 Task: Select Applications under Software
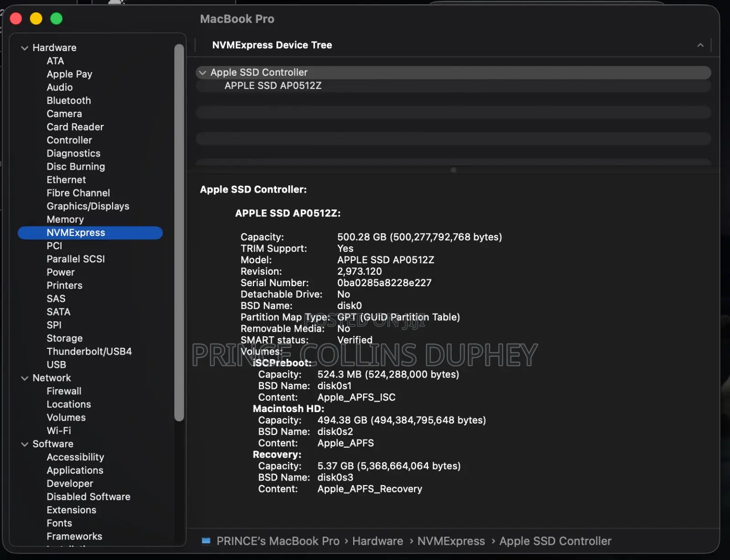point(75,471)
